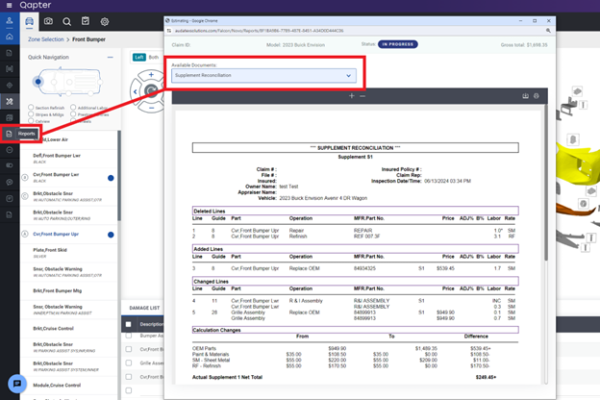Select the Section Refinish radio button
The image size is (600, 400).
pyautogui.click(x=31, y=108)
